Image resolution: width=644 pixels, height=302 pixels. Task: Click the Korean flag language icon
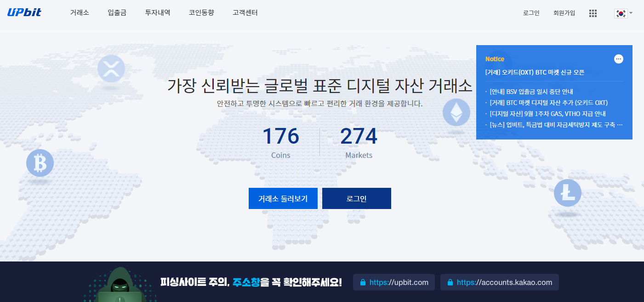pos(621,13)
